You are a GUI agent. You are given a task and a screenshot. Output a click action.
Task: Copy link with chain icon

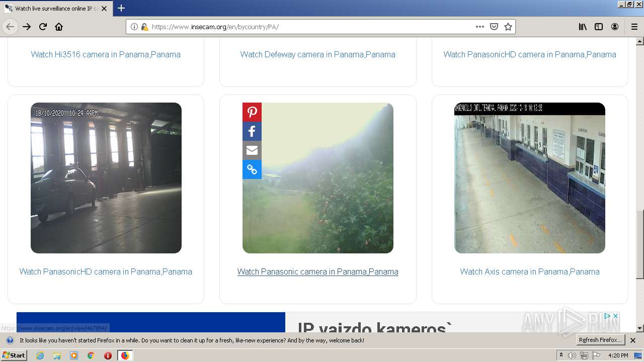click(252, 169)
